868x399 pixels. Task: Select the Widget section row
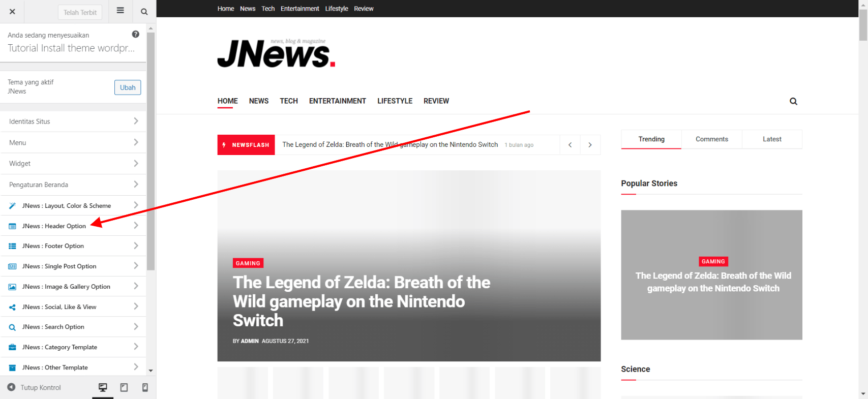(x=73, y=163)
